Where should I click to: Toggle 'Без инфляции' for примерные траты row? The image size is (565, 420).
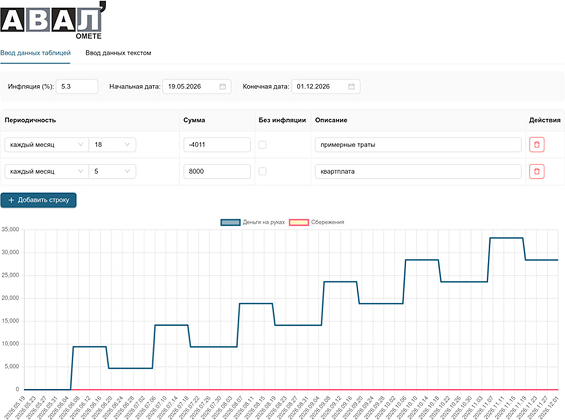tap(262, 145)
